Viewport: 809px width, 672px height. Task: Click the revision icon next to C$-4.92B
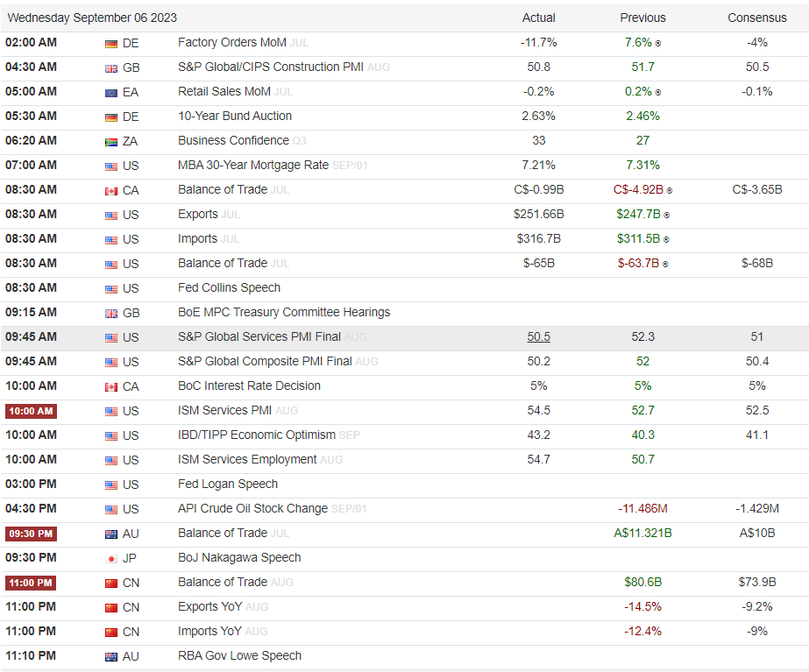coord(669,191)
